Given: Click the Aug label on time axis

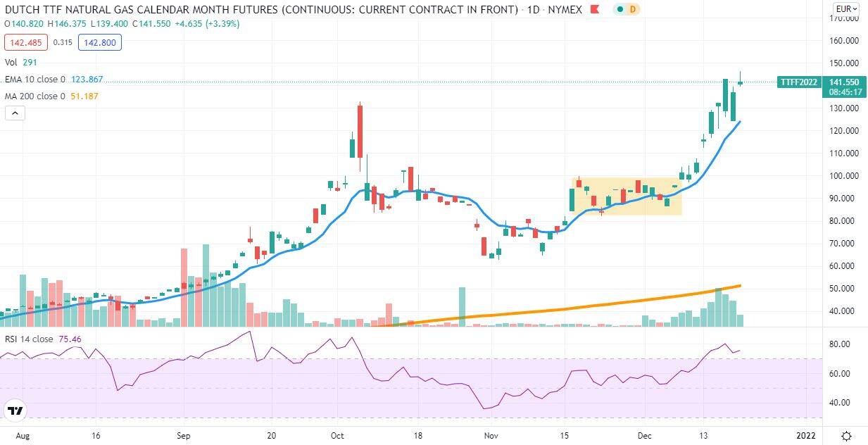Looking at the screenshot, I should click(x=23, y=436).
